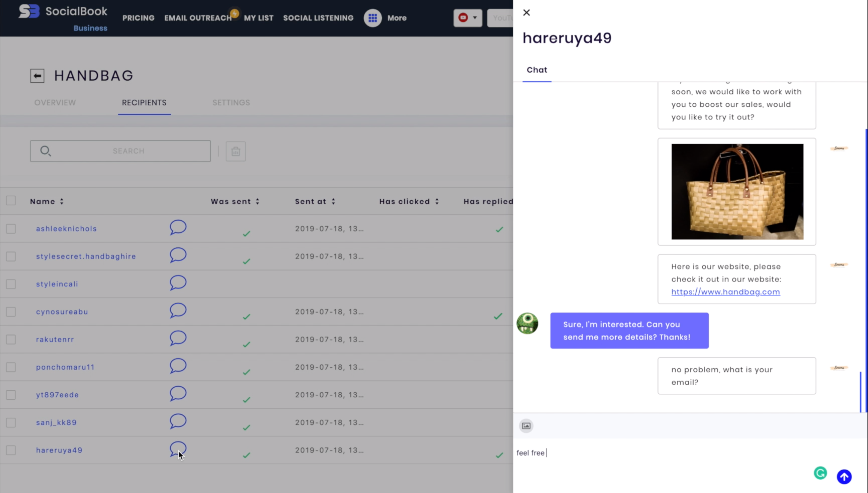The height and width of the screenshot is (493, 868).
Task: Switch to the OVERVIEW tab
Action: click(x=55, y=103)
